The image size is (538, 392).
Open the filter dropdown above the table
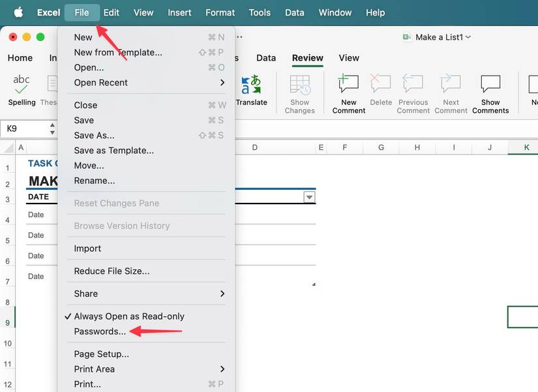pyautogui.click(x=309, y=197)
